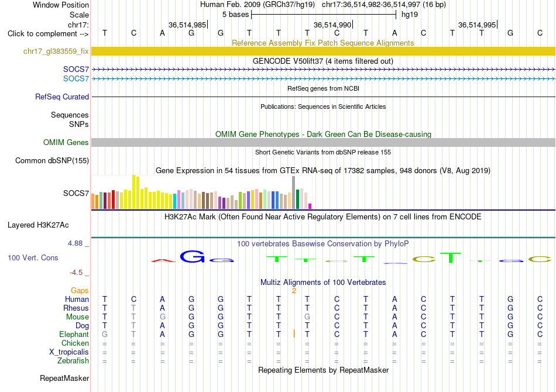Click the Scale label
The image size is (556, 392).
pyautogui.click(x=79, y=15)
